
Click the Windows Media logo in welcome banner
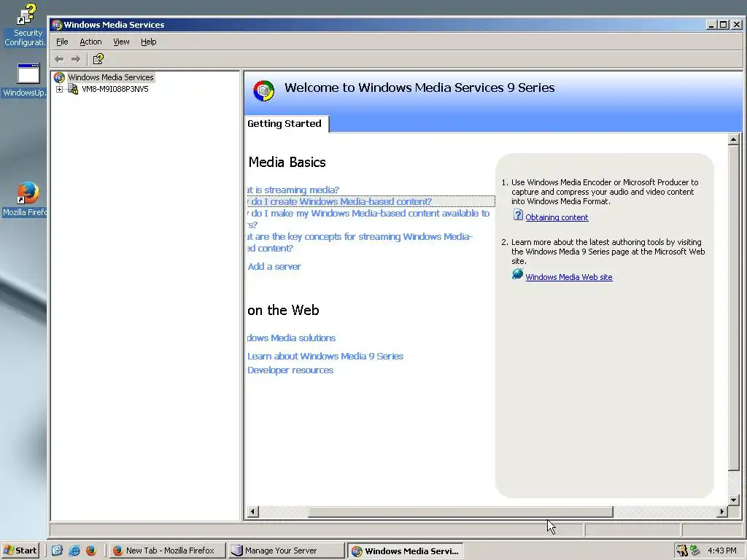tap(263, 90)
